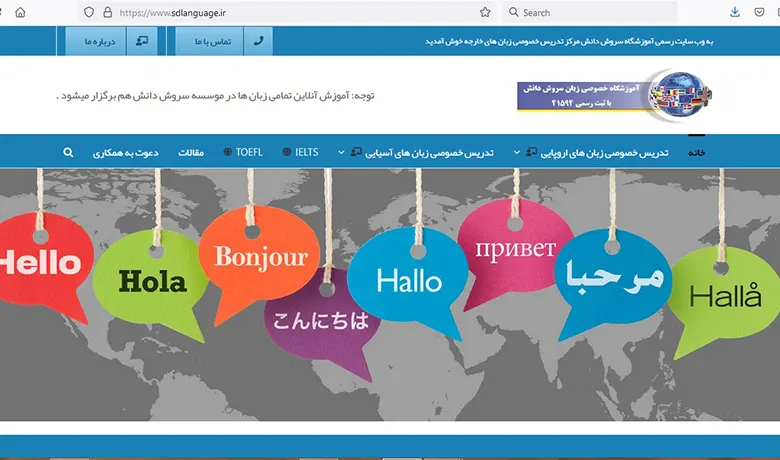Click the browser Home icon
The width and height of the screenshot is (780, 460).
(x=20, y=12)
